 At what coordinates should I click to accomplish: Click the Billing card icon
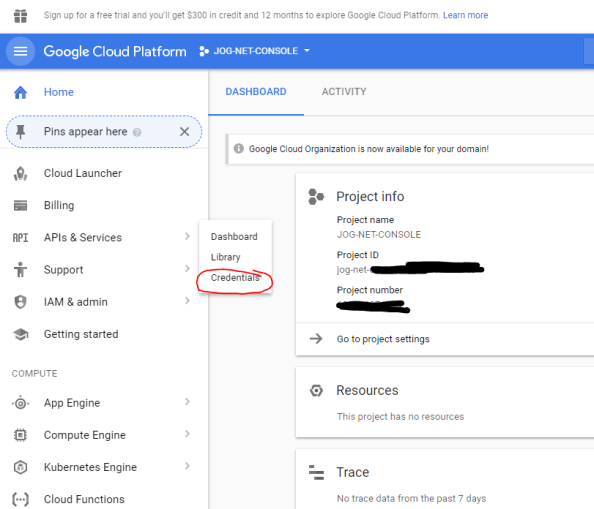coord(20,205)
